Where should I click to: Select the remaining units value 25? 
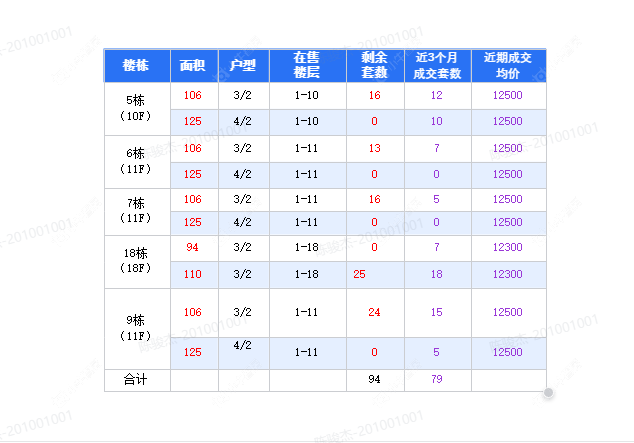(x=360, y=274)
